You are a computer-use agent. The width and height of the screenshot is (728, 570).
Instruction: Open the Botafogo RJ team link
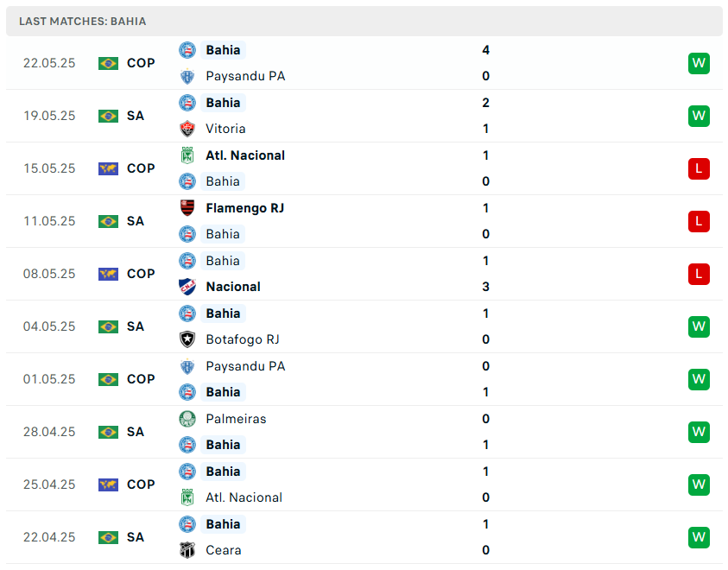[243, 339]
